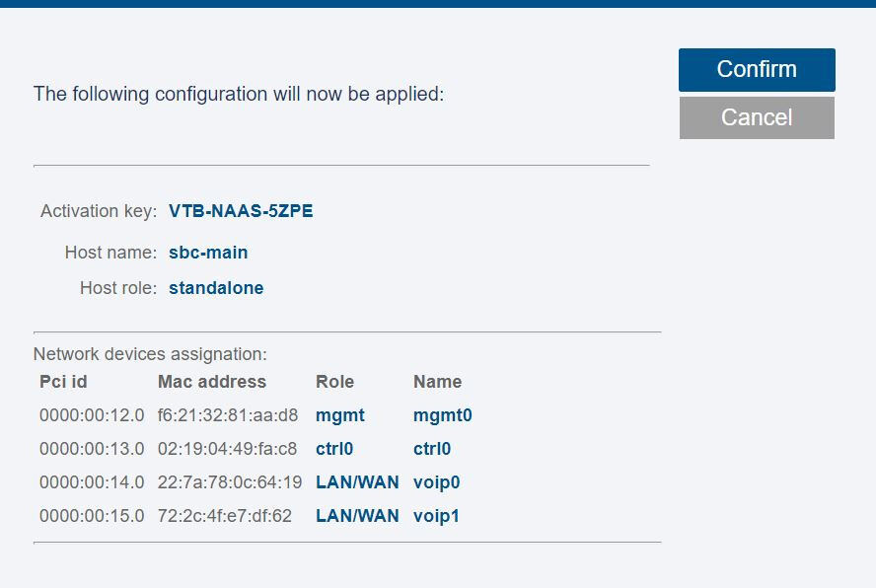Click the Confirm button
The image size is (876, 588).
[757, 70]
